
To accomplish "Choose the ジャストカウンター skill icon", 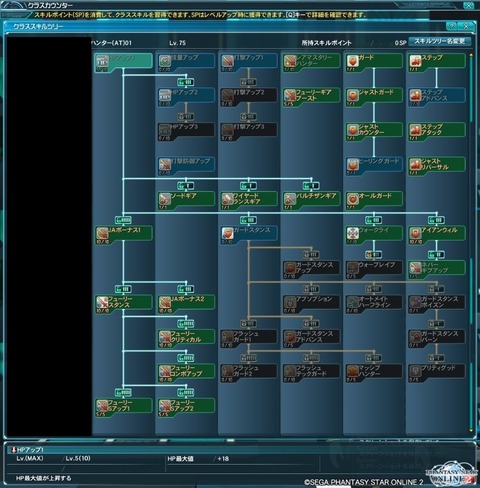I will pos(353,131).
